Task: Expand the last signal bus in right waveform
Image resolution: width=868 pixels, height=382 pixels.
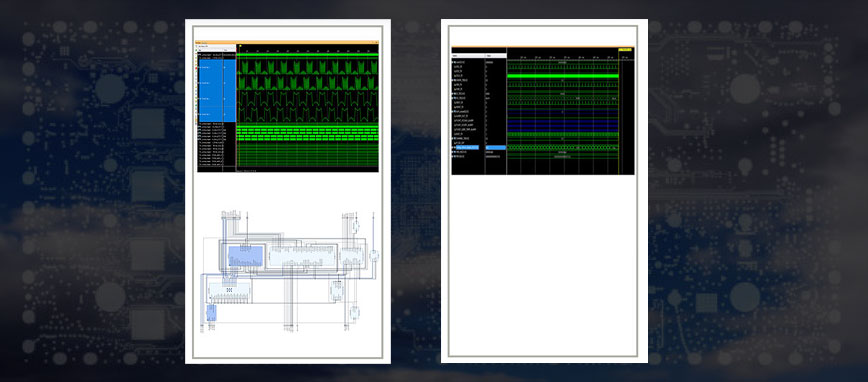Action: pyautogui.click(x=453, y=157)
